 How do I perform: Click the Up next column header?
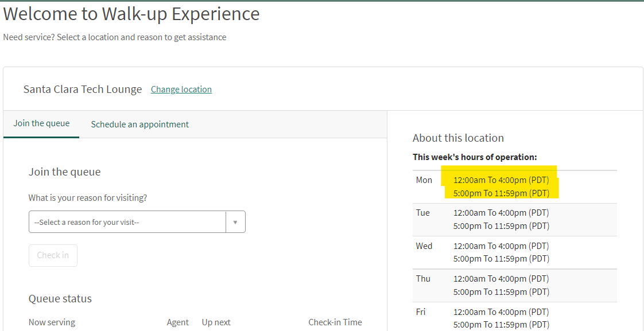coord(216,322)
